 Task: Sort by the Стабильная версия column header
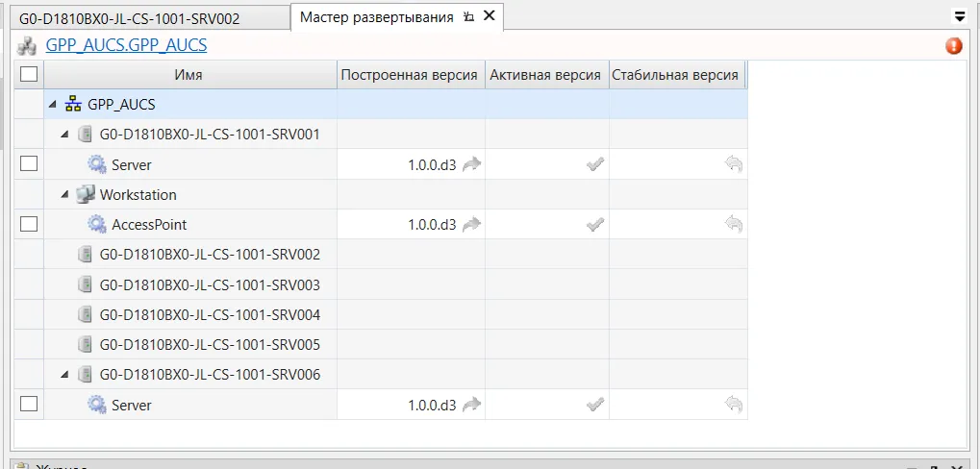tap(677, 75)
